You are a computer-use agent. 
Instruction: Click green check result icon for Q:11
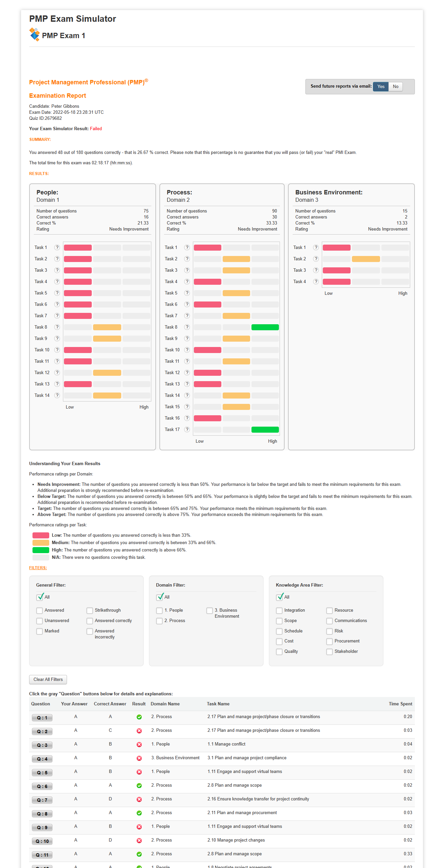pos(139,854)
